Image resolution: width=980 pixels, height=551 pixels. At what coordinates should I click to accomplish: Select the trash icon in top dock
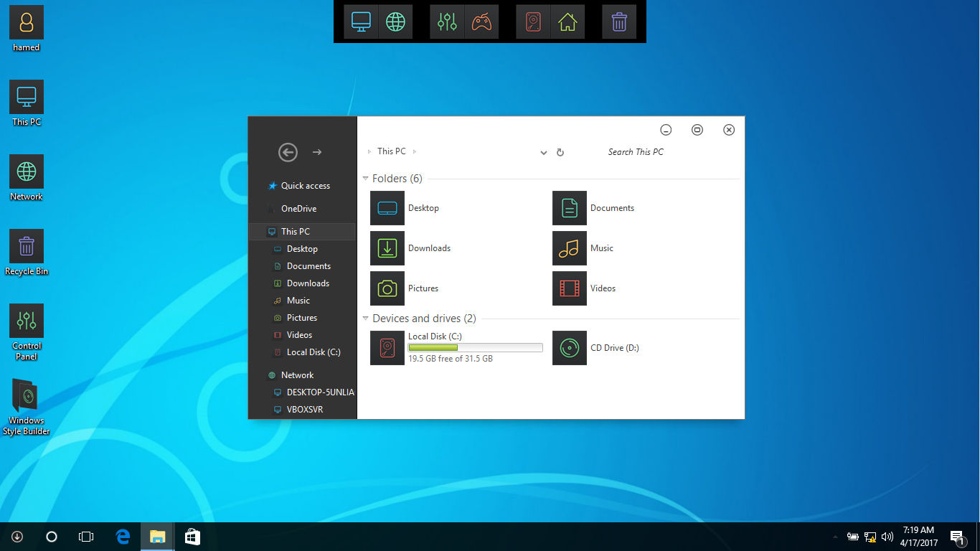tap(619, 22)
